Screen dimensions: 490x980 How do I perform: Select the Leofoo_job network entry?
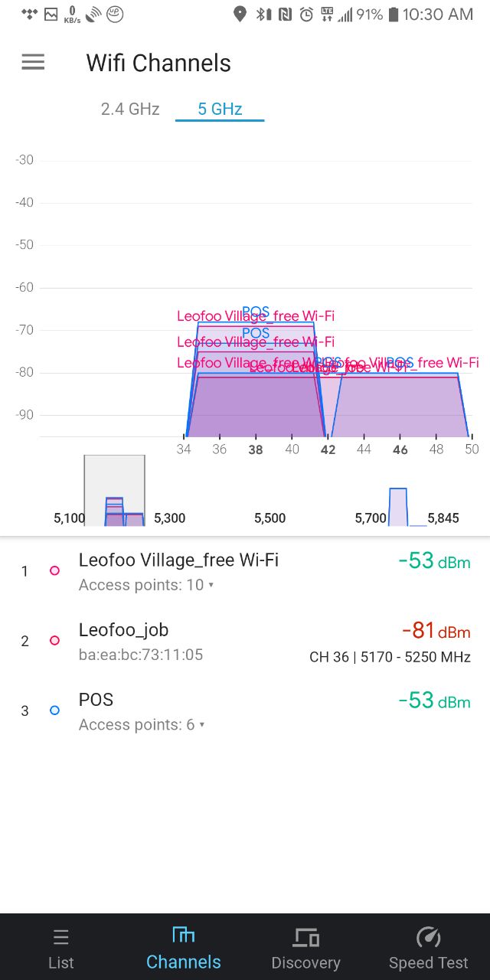click(245, 641)
